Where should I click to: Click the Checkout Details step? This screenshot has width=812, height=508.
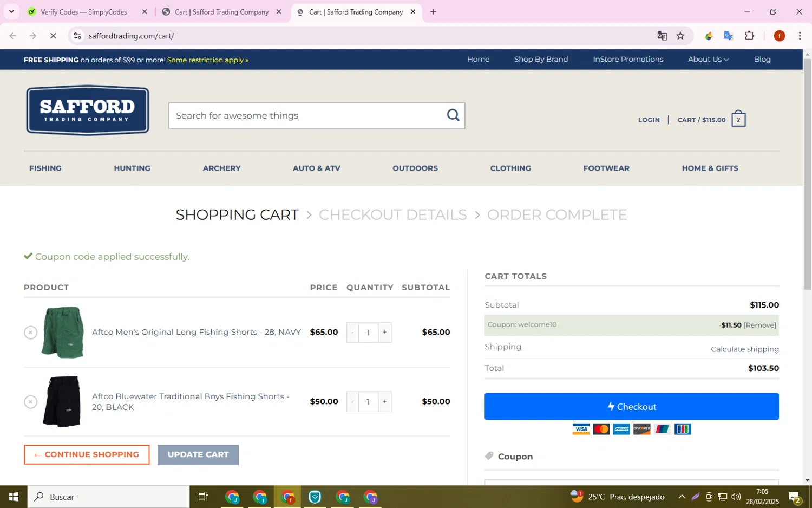pos(392,214)
